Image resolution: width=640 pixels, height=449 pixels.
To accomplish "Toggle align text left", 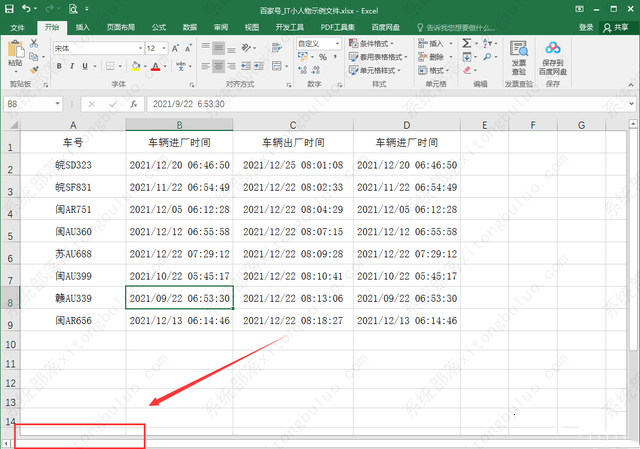I will tap(206, 66).
